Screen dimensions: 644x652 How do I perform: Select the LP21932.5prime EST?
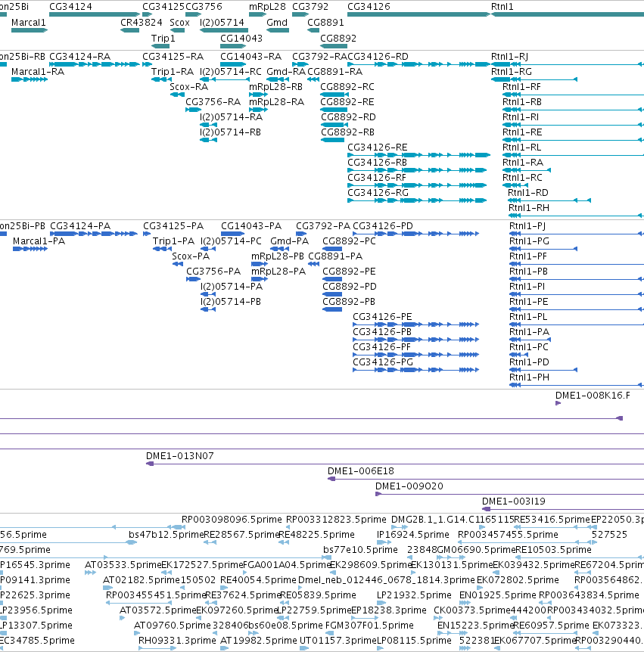381,603
